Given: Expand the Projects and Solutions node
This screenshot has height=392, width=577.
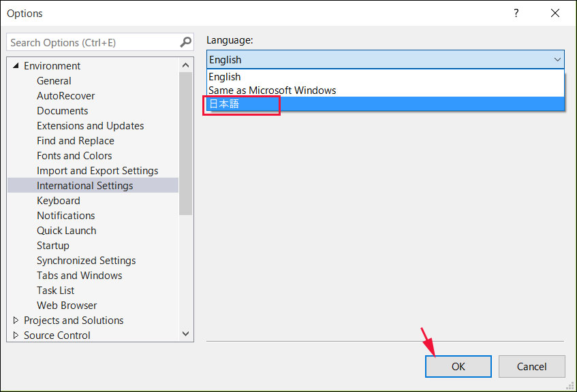Looking at the screenshot, I should tap(16, 321).
